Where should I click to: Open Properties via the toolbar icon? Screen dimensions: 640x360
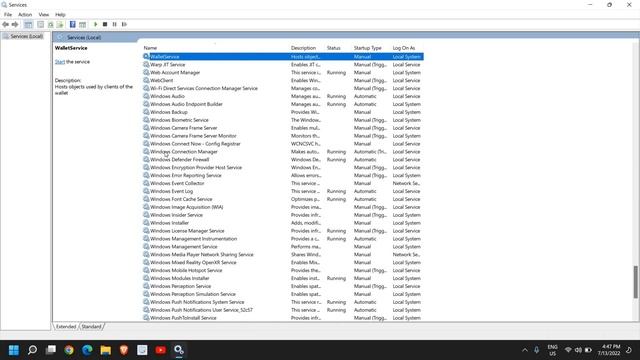pos(40,24)
